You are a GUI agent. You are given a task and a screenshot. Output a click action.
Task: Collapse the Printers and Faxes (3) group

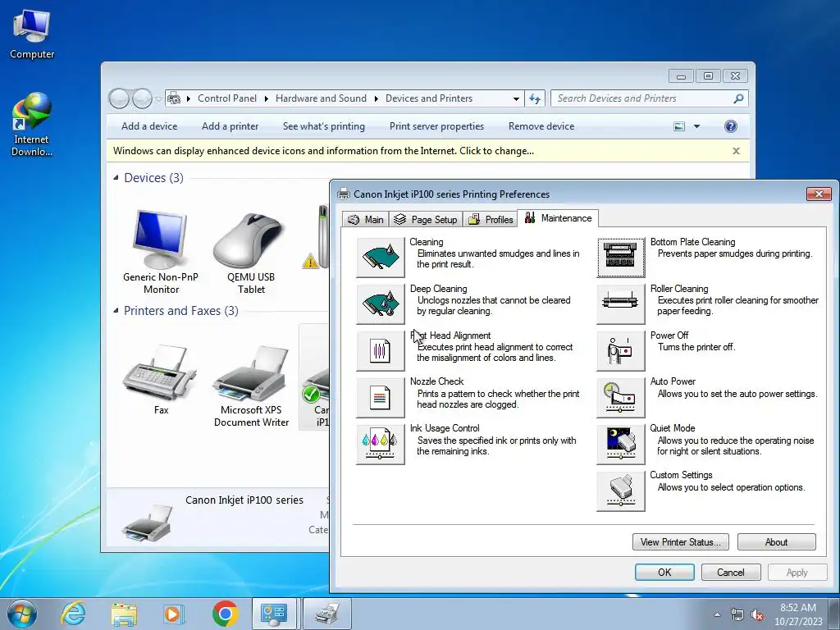click(116, 310)
